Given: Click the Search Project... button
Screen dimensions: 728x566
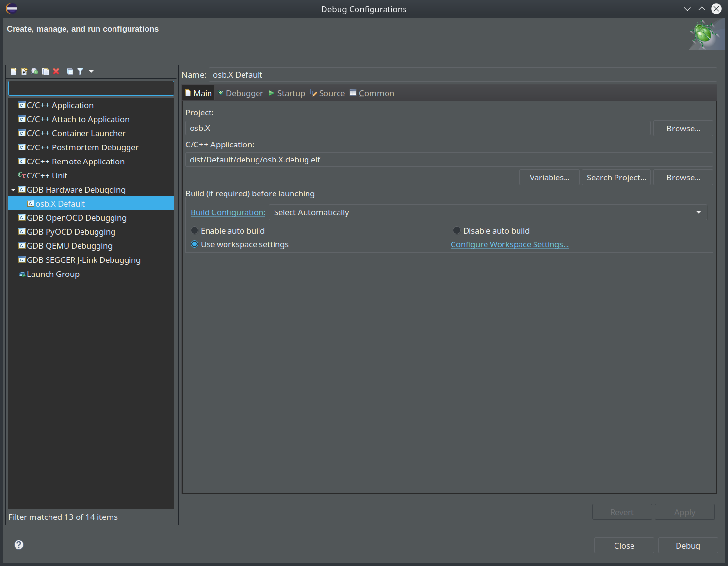Looking at the screenshot, I should [x=616, y=178].
